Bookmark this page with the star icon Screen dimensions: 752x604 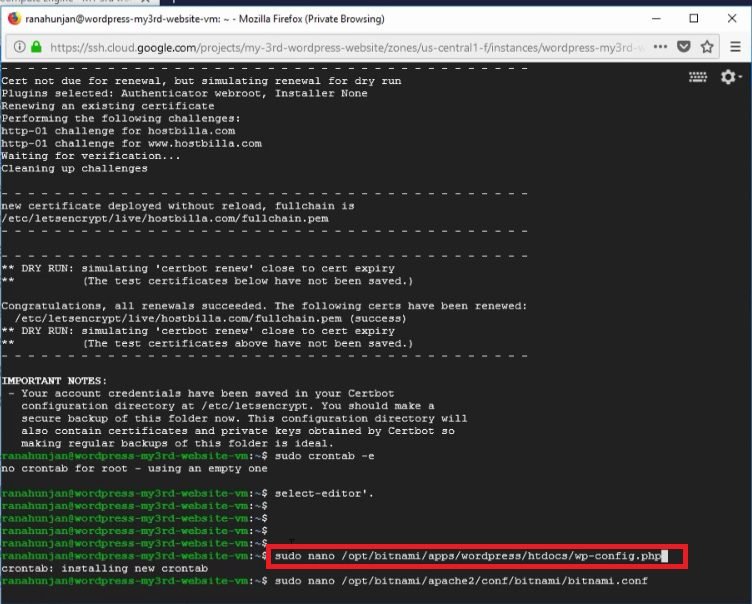(x=707, y=47)
